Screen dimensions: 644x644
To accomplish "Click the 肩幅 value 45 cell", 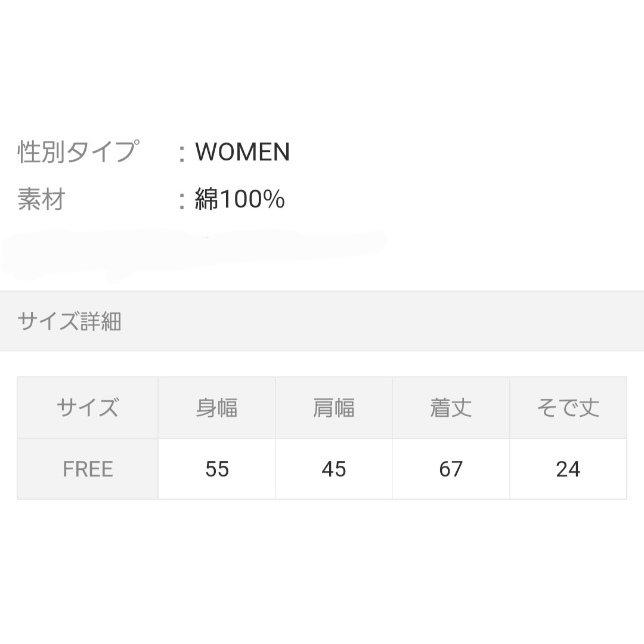I will (x=334, y=469).
